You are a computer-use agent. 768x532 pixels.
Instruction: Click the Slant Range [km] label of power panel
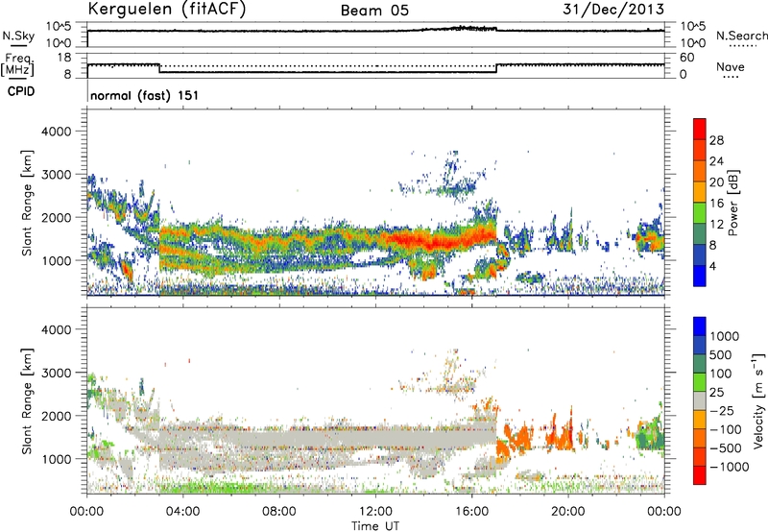[x=27, y=203]
